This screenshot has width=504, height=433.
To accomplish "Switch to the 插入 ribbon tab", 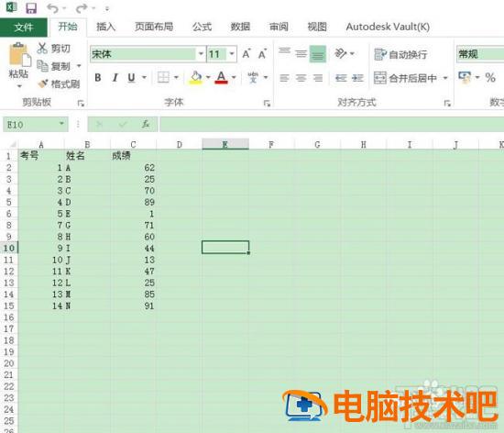I will (105, 27).
